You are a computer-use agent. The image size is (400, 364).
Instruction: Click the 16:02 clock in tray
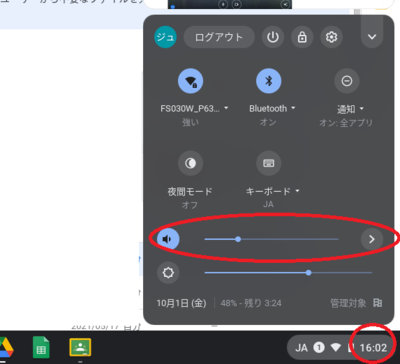(x=373, y=348)
